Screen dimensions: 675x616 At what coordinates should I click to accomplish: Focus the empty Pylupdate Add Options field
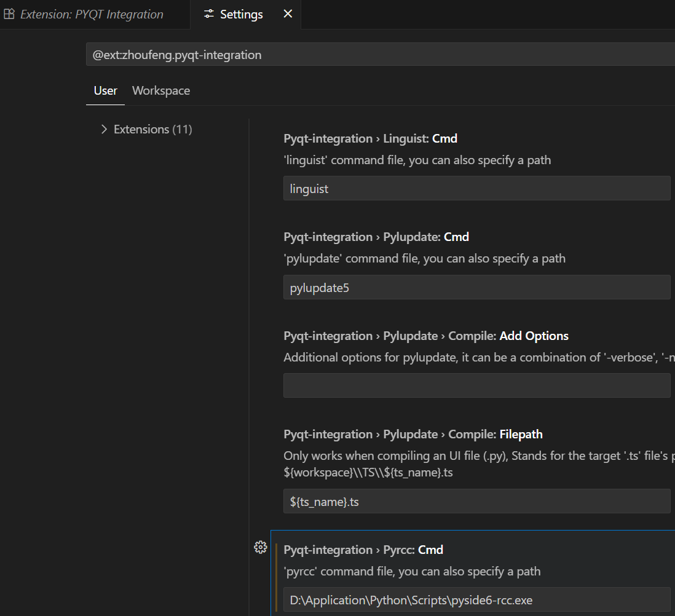pos(476,385)
